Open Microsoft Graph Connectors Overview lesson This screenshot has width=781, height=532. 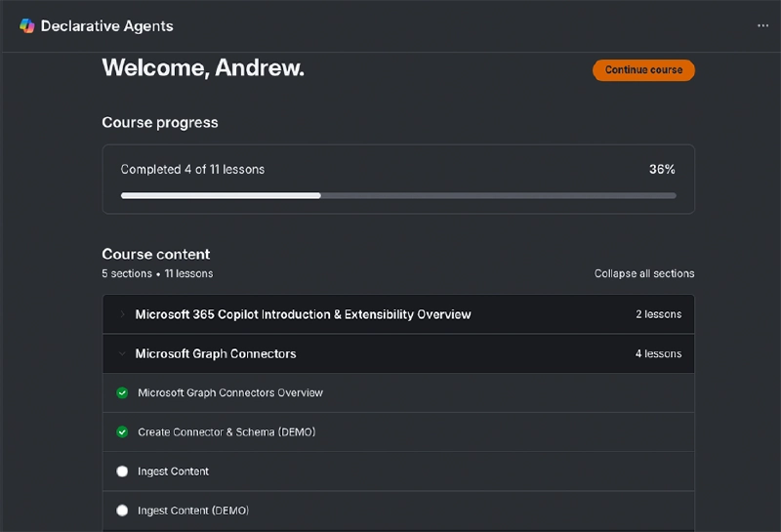(230, 392)
